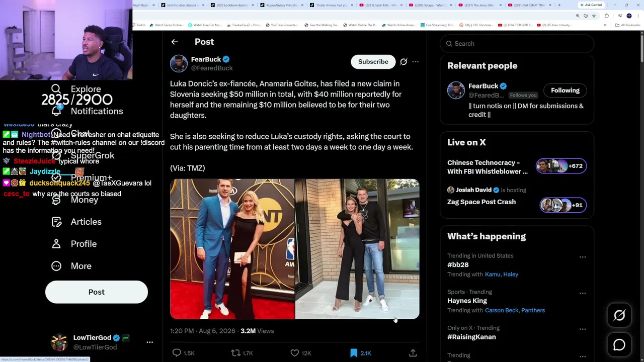The height and width of the screenshot is (362, 644).
Task: Open the floating Messages button
Action: click(619, 345)
